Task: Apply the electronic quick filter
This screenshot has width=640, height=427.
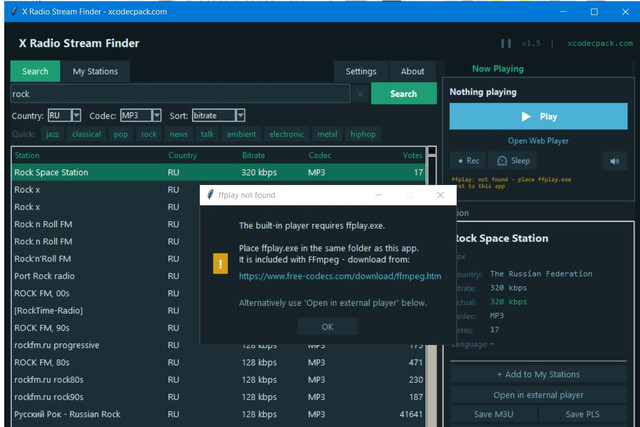Action: coord(287,134)
